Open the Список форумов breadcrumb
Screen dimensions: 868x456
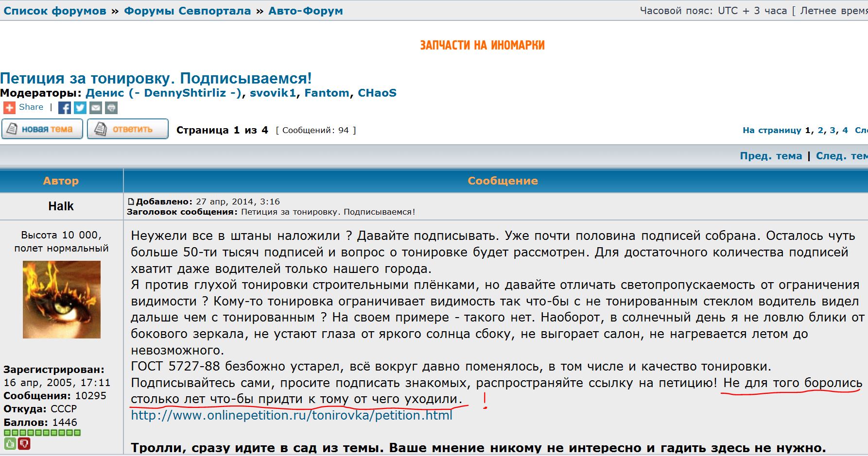[x=55, y=11]
